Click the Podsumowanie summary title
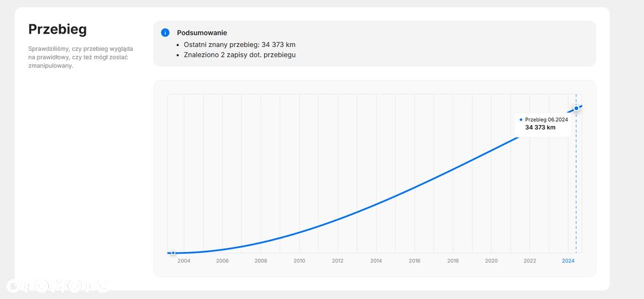Image resolution: width=644 pixels, height=299 pixels. point(202,32)
